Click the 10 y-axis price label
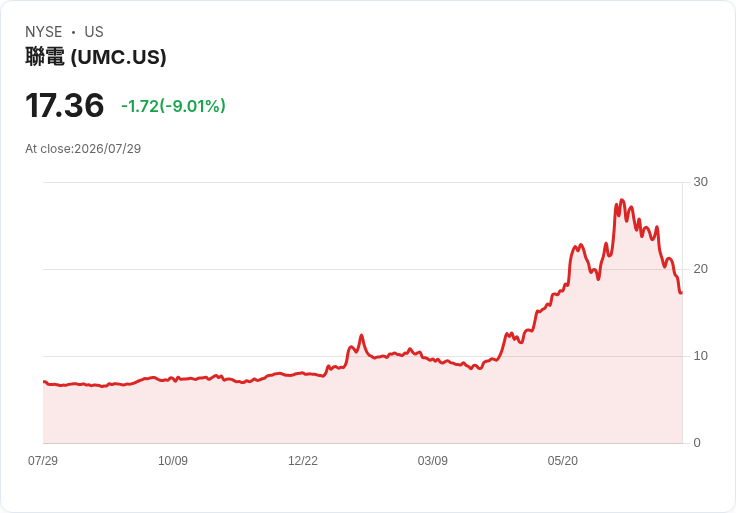 coord(700,356)
